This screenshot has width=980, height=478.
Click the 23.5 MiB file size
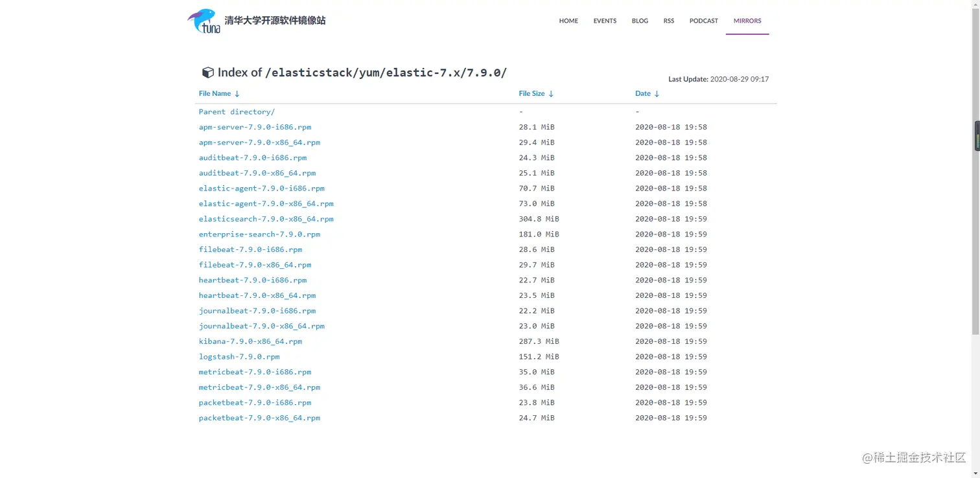[x=537, y=295]
